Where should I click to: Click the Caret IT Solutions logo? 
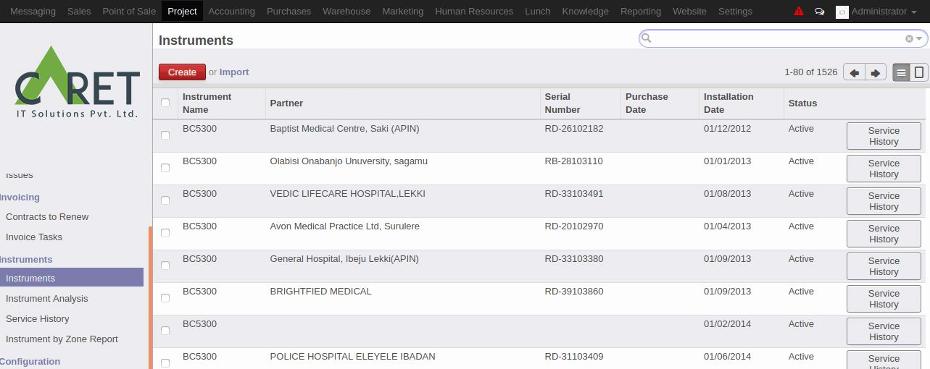click(x=77, y=82)
